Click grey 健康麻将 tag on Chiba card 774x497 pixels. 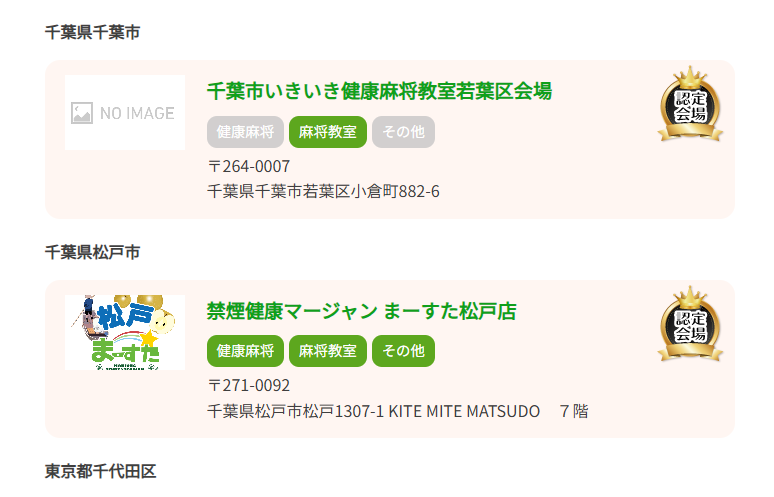click(x=245, y=132)
